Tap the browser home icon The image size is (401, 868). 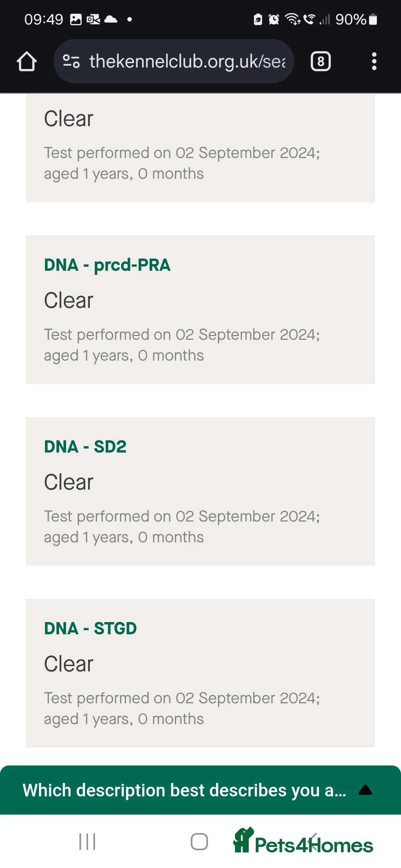click(x=27, y=61)
